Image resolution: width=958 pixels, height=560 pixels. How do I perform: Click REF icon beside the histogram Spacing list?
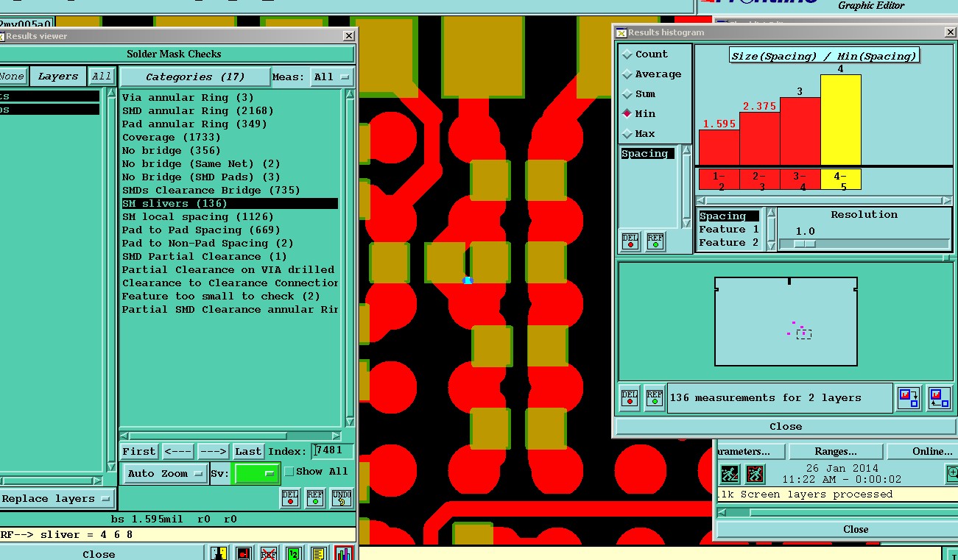click(x=655, y=241)
